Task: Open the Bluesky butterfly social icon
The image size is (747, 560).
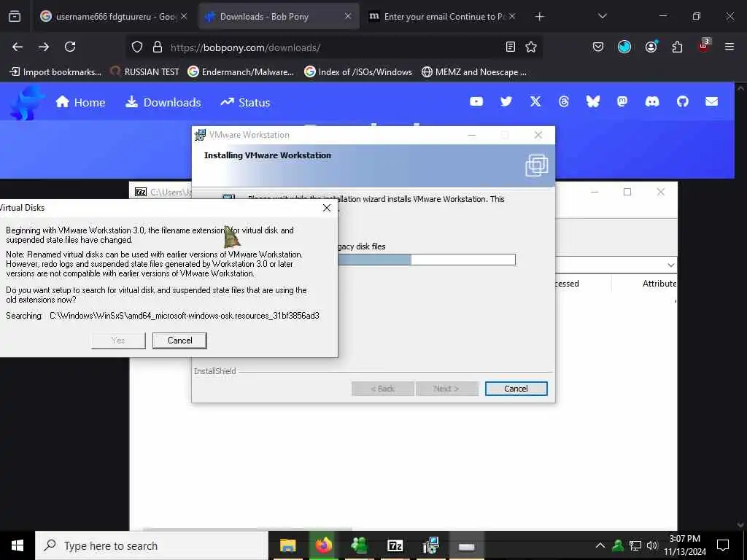Action: coord(593,101)
